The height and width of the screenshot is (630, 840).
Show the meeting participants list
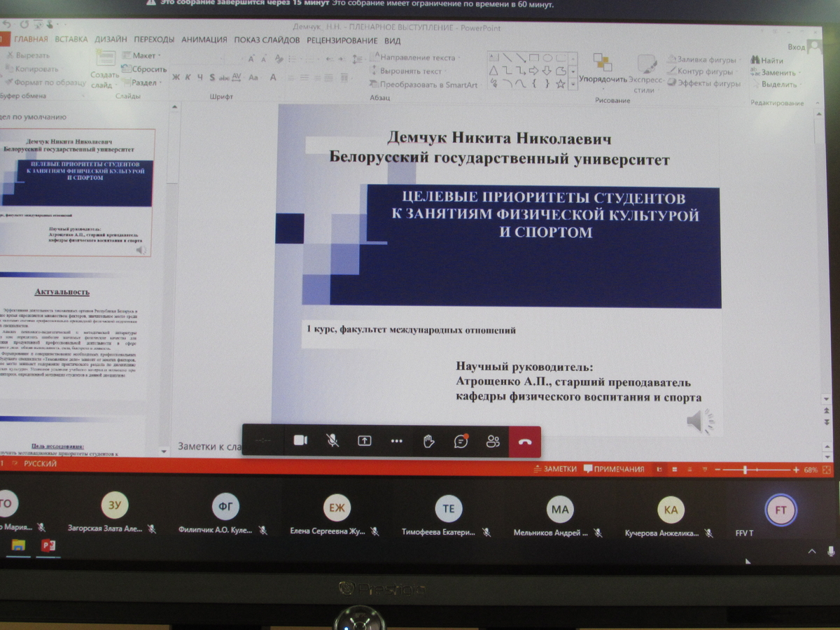click(493, 441)
